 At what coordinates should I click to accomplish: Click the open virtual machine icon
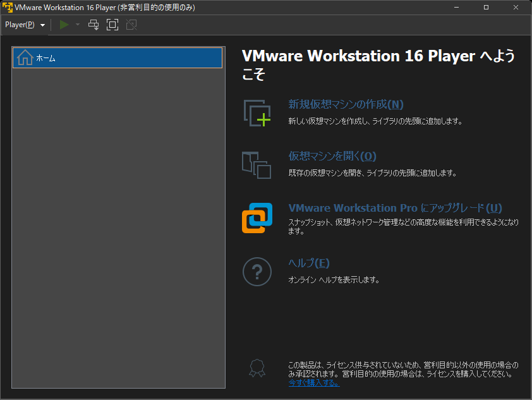pyautogui.click(x=257, y=165)
